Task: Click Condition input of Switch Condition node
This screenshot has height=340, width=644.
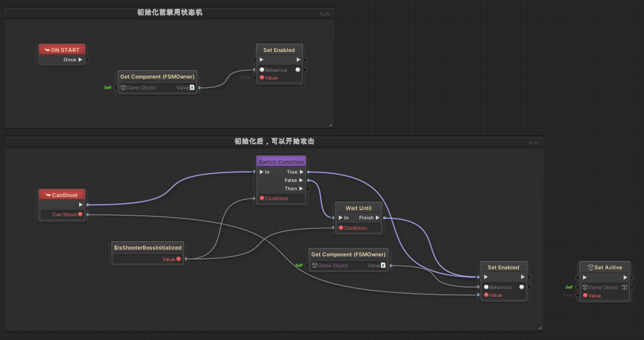Action: click(262, 199)
